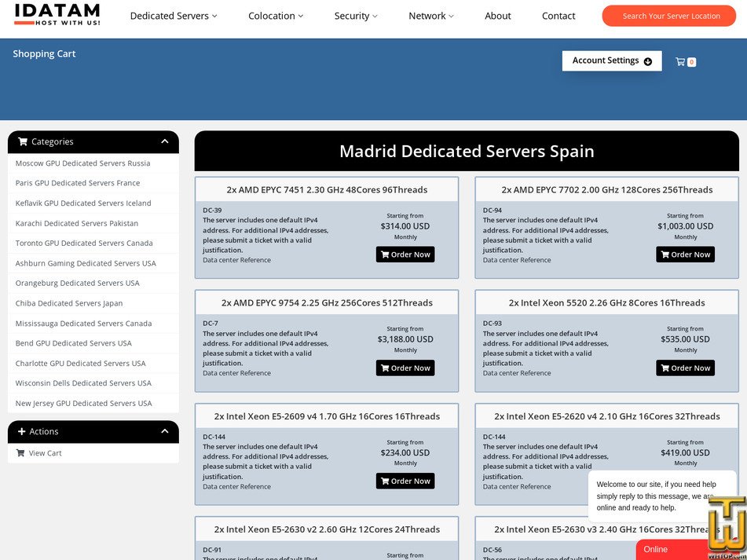747x560 pixels.
Task: Click Search Your Server Location
Action: (x=668, y=15)
